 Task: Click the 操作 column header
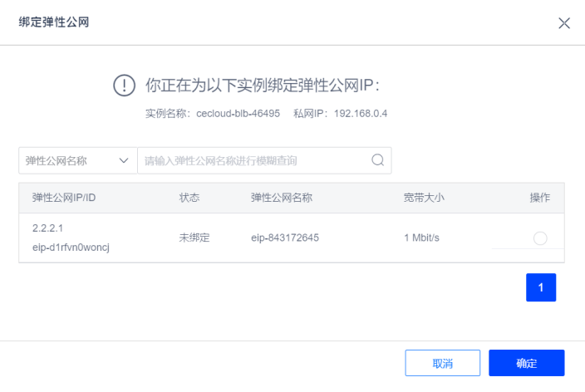pyautogui.click(x=540, y=198)
